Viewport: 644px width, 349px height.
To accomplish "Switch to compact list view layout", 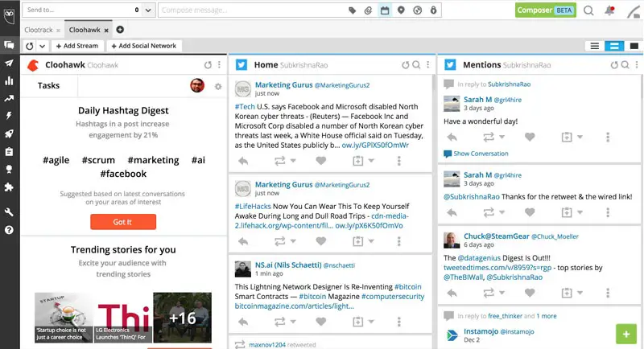I will point(594,46).
